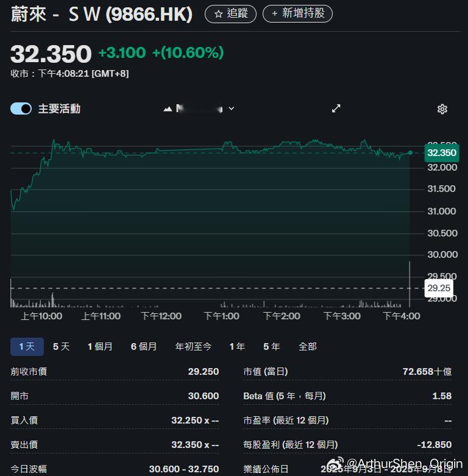
Task: Click 前收市價 value 29.250
Action: click(204, 372)
